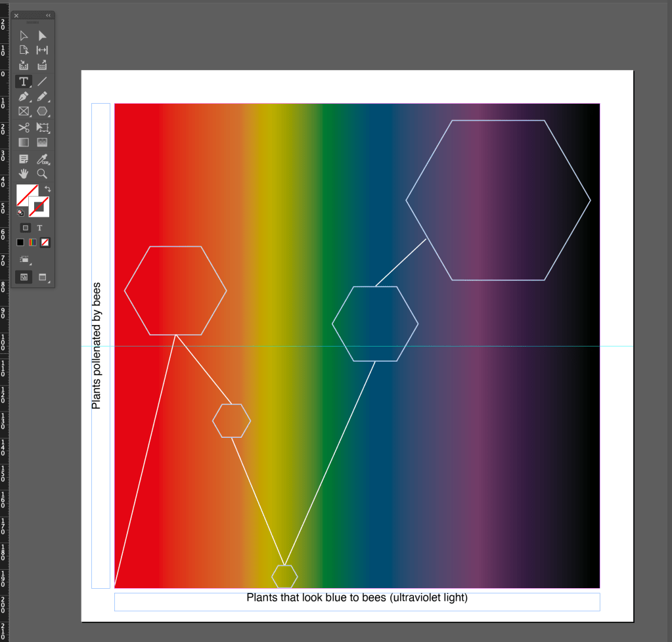Select the Gap tool
Viewport: 672px width, 642px height.
coord(42,51)
